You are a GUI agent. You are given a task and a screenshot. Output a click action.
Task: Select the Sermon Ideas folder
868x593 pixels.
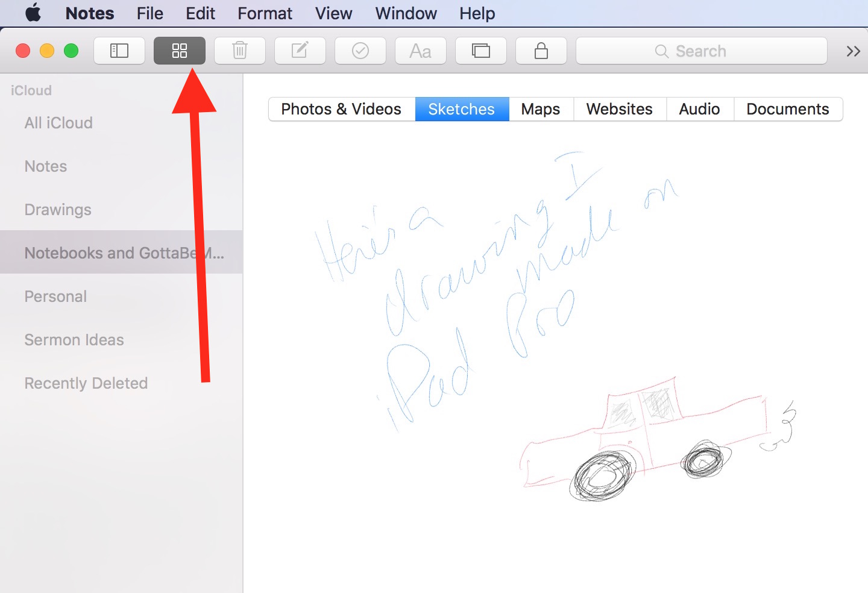(x=74, y=339)
